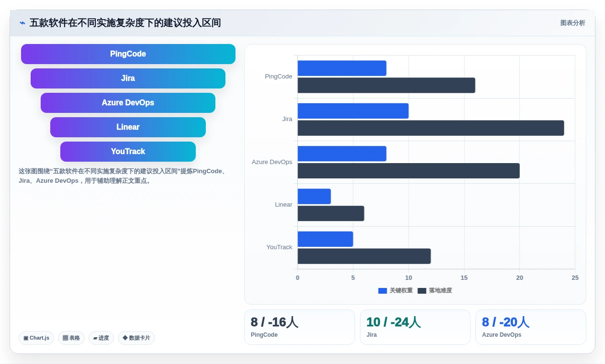Select the Jira funnel bar
Image resolution: width=605 pixels, height=364 pixels.
pyautogui.click(x=128, y=78)
